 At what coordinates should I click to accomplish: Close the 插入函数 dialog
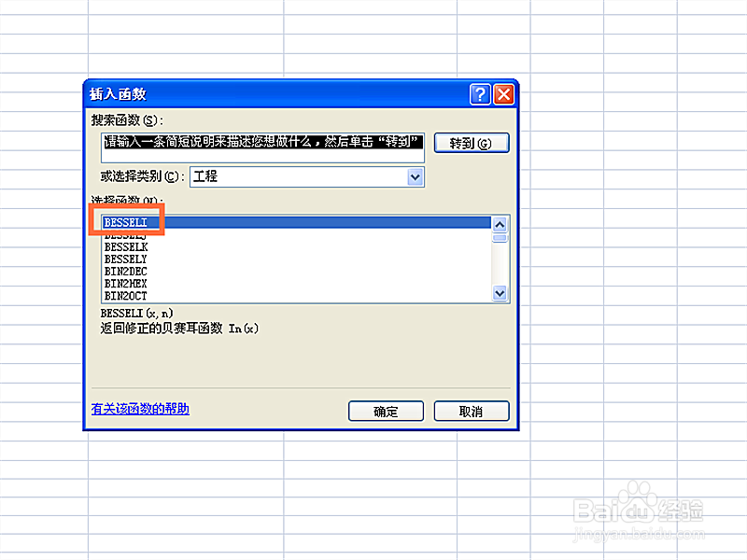click(x=503, y=94)
